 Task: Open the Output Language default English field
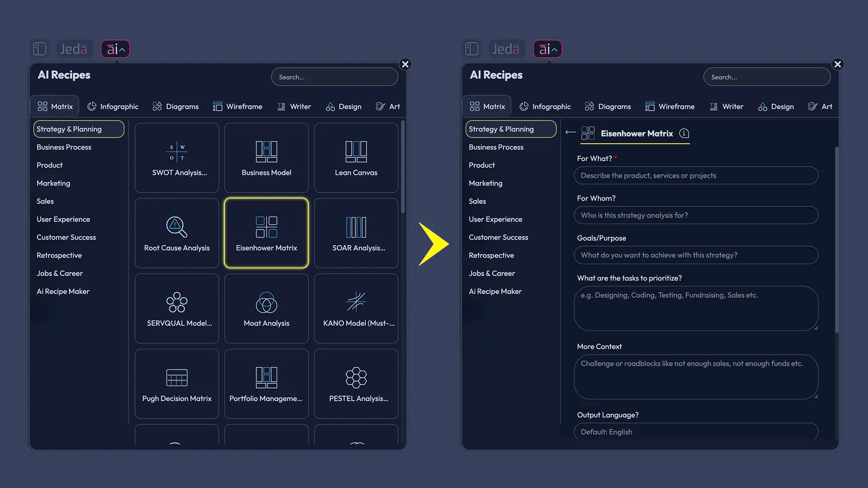pyautogui.click(x=696, y=432)
